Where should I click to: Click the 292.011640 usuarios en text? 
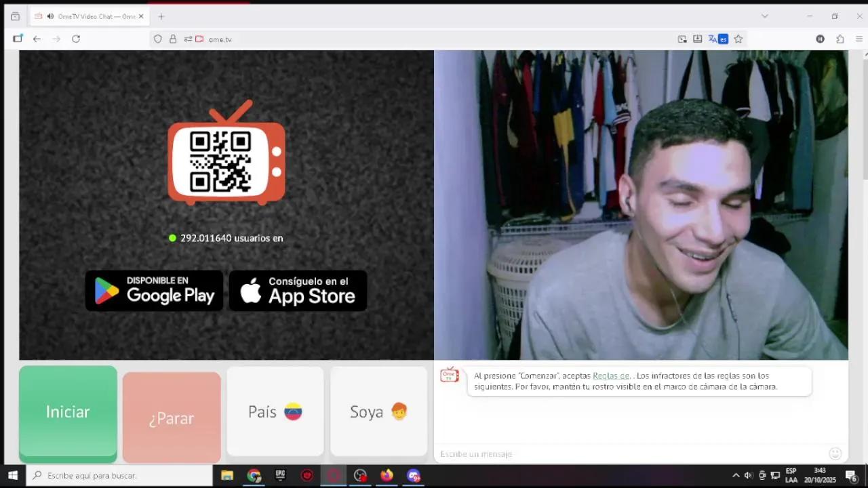(231, 238)
